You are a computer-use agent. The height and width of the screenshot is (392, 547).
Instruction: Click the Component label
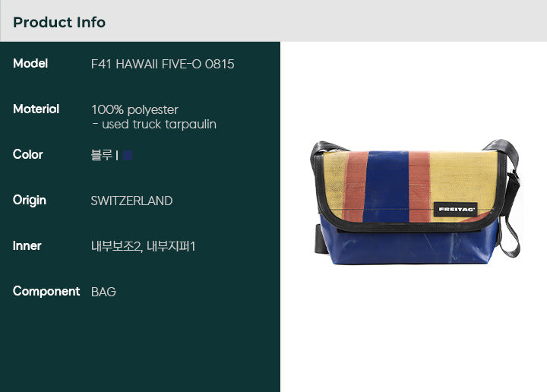pos(46,292)
